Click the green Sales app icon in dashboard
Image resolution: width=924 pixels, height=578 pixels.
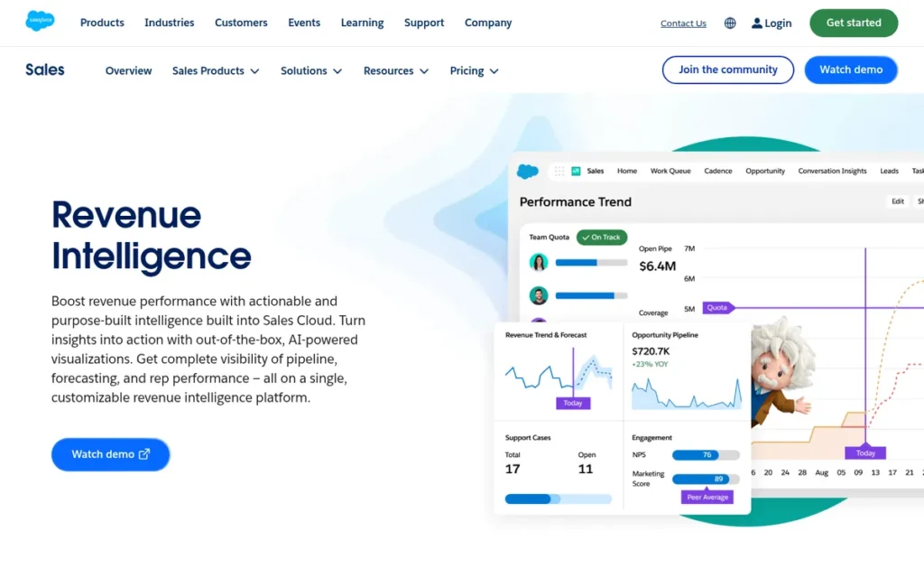[576, 171]
